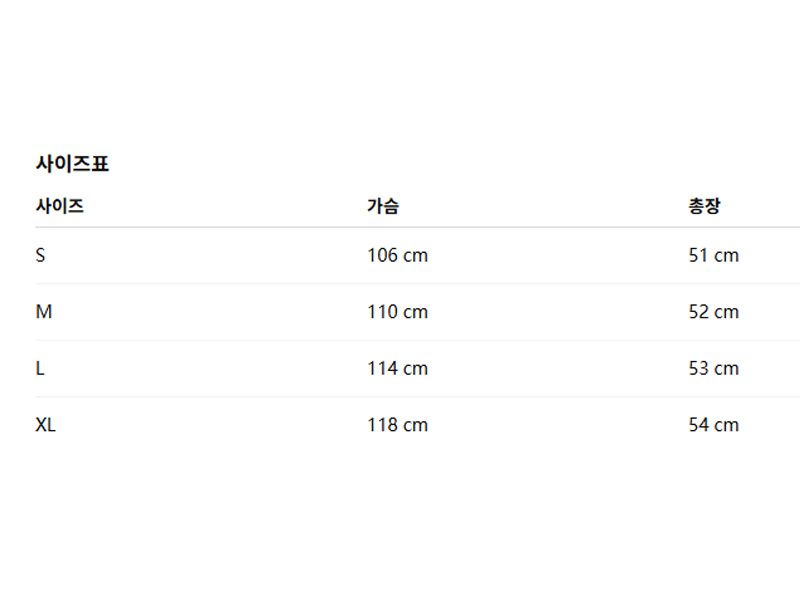Click the 114 cm chest value
Screen dimensions: 800x600
coord(397,368)
